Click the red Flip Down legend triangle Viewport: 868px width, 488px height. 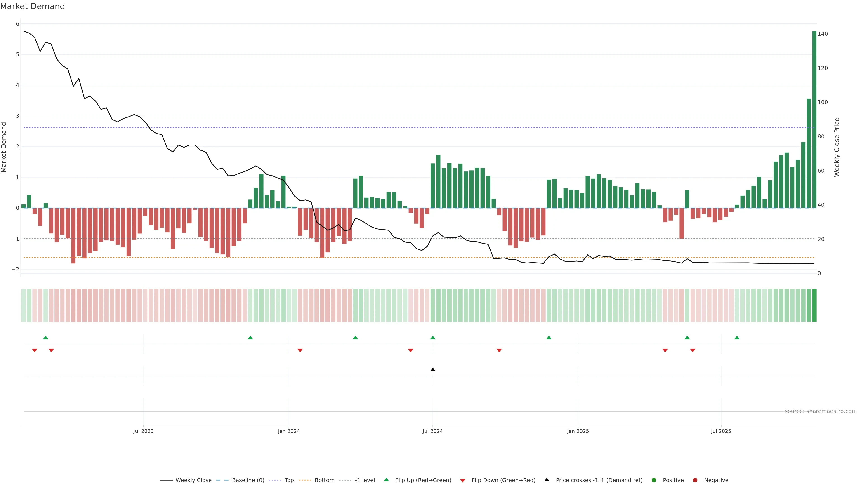463,480
